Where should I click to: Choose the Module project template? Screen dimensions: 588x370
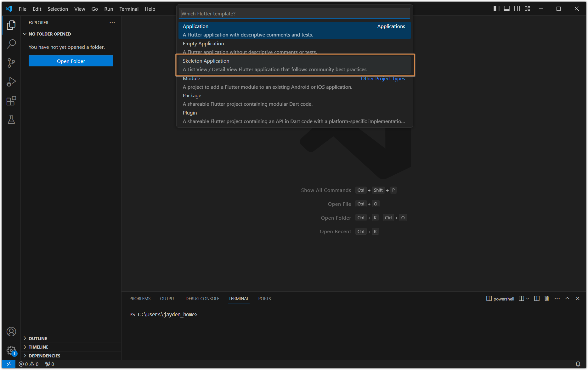coord(294,82)
